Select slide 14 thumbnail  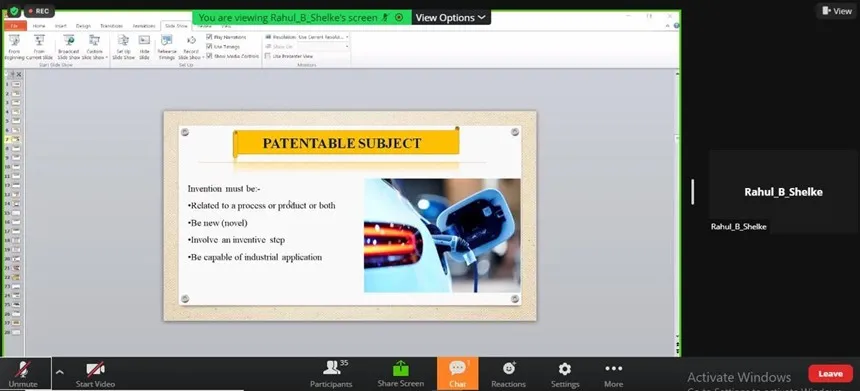click(x=16, y=203)
